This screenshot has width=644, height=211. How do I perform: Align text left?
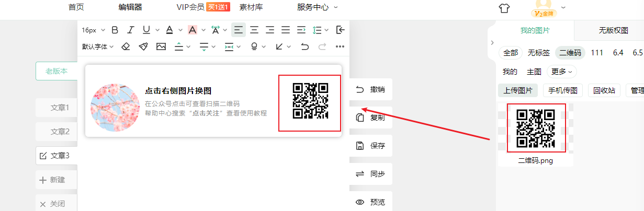[239, 30]
